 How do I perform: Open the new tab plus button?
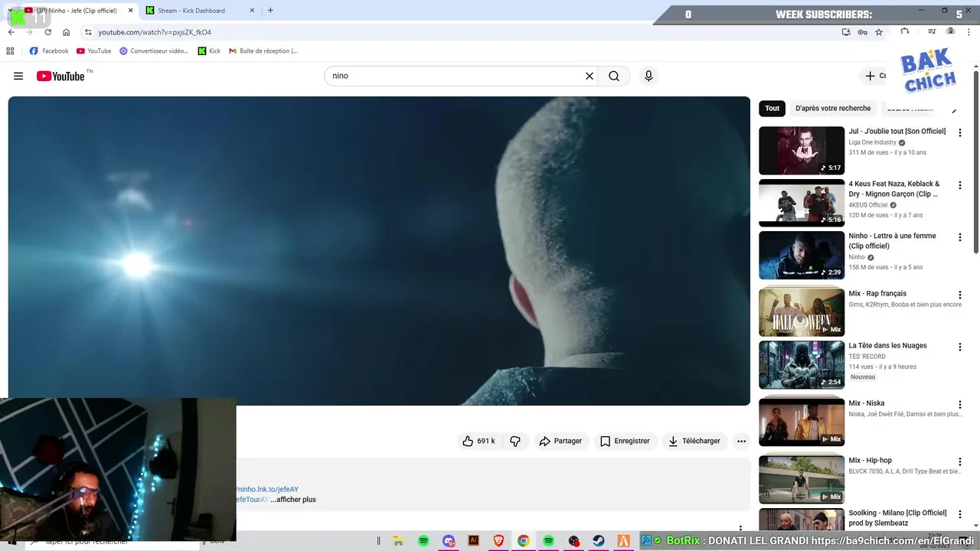(270, 10)
